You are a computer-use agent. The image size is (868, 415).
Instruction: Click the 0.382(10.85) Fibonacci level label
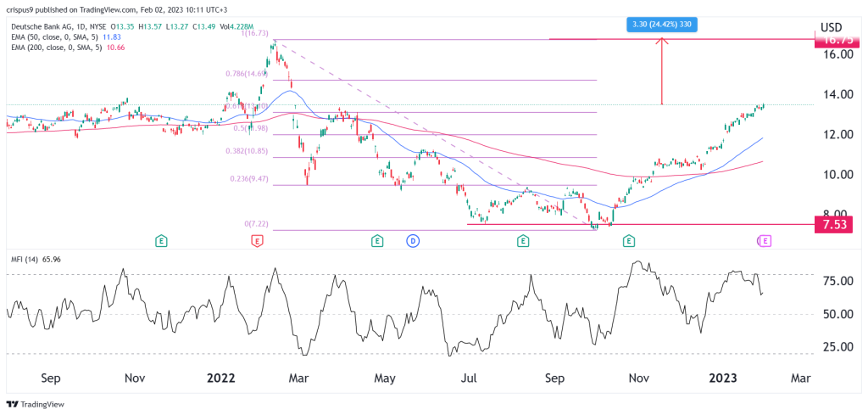[x=247, y=151]
